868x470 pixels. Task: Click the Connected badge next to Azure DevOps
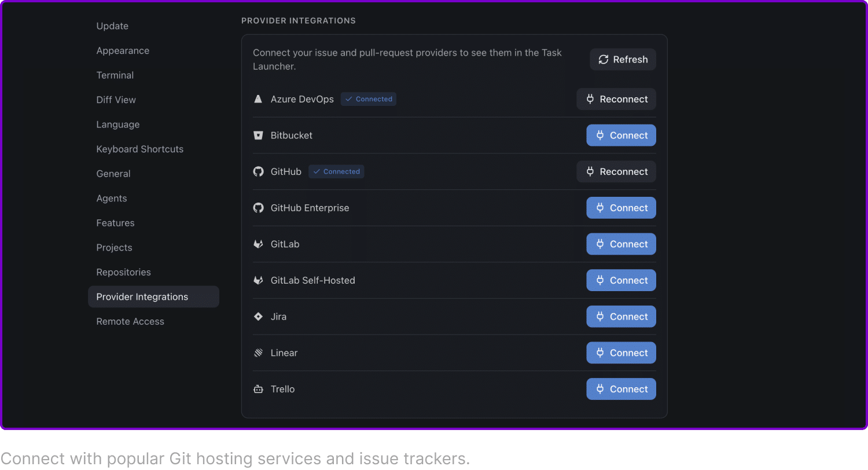(369, 99)
